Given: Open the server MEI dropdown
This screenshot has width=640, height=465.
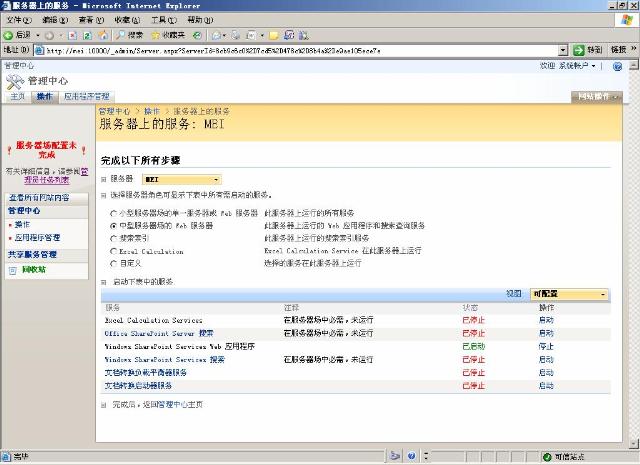Looking at the screenshot, I should [182, 179].
